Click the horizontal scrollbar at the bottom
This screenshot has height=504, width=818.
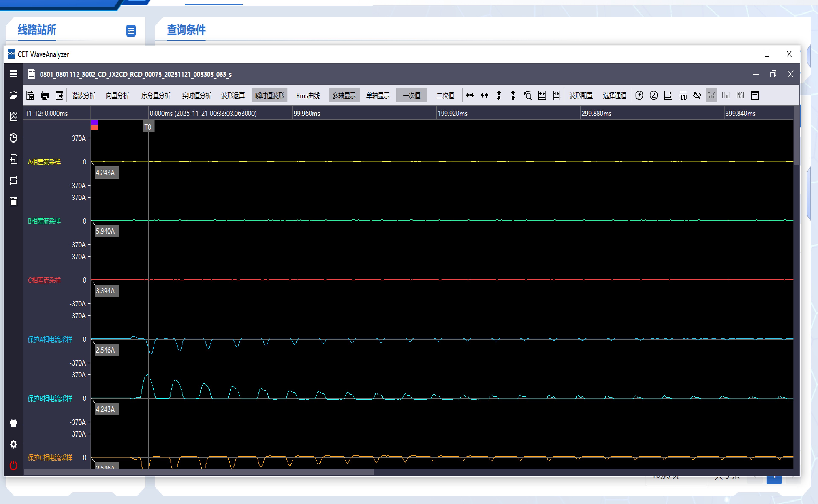[x=198, y=472]
